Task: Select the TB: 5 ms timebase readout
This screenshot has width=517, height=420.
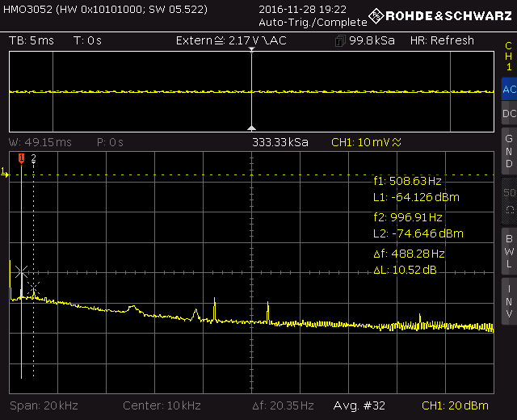Action: pos(31,40)
